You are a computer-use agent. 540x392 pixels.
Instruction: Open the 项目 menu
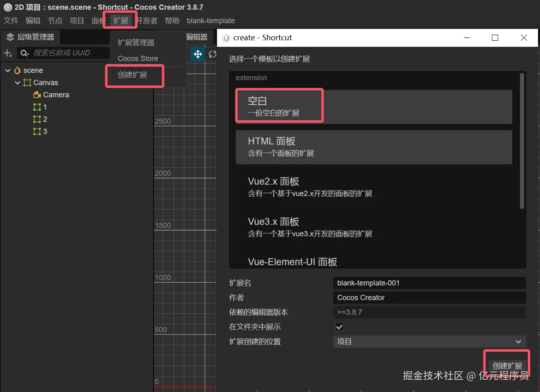77,21
